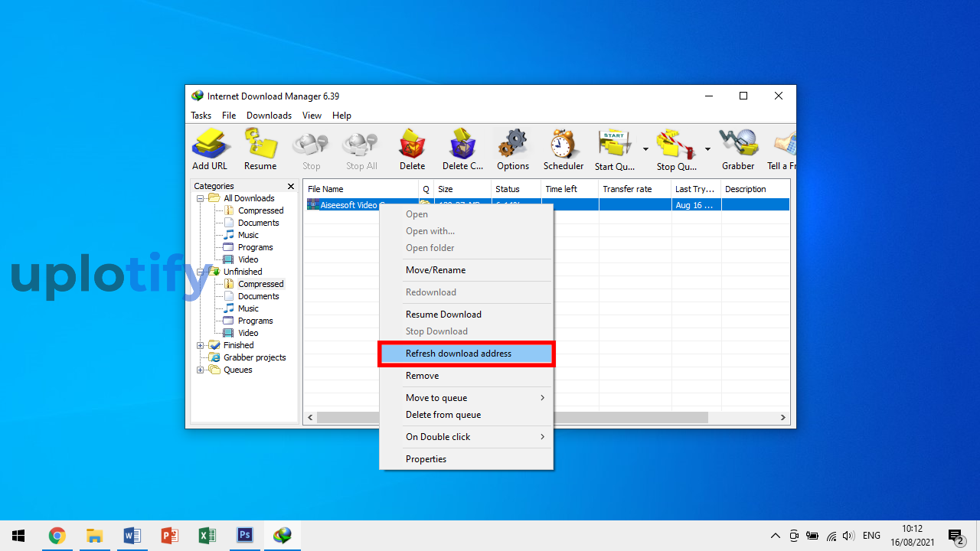Select Documents under Unfinished

click(258, 296)
